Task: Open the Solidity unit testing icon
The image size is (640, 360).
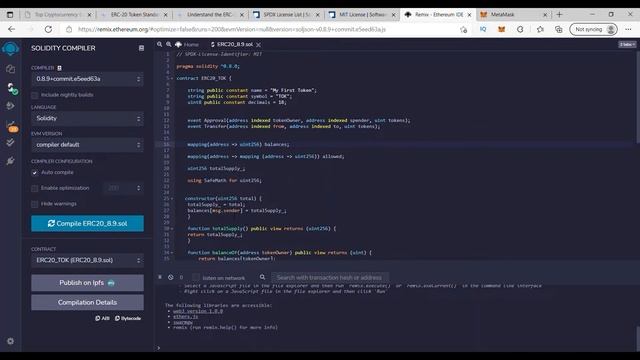Action: [11, 142]
